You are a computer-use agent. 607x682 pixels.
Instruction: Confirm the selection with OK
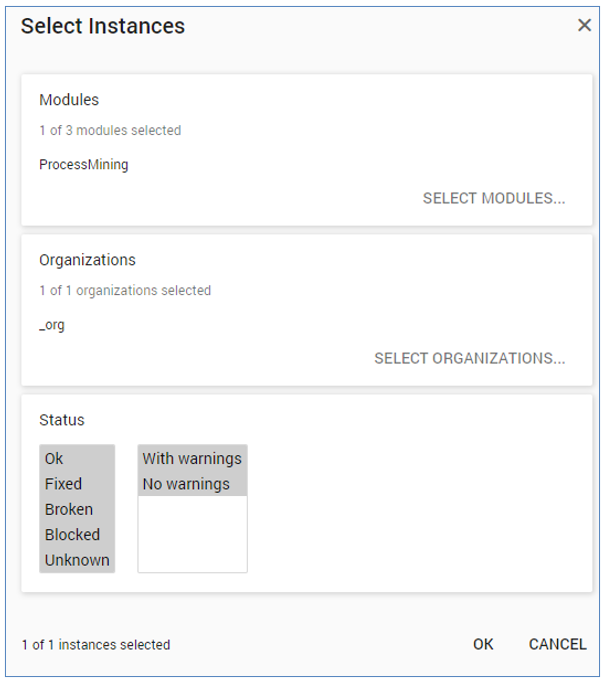[483, 644]
